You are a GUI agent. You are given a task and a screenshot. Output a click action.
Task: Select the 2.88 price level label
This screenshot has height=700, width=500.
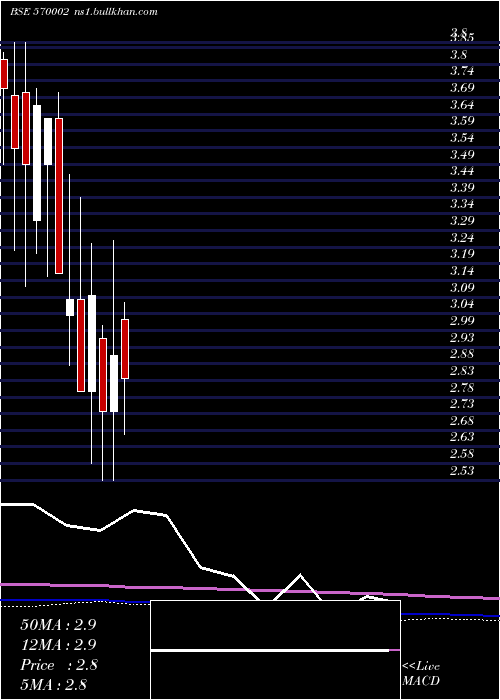[462, 354]
